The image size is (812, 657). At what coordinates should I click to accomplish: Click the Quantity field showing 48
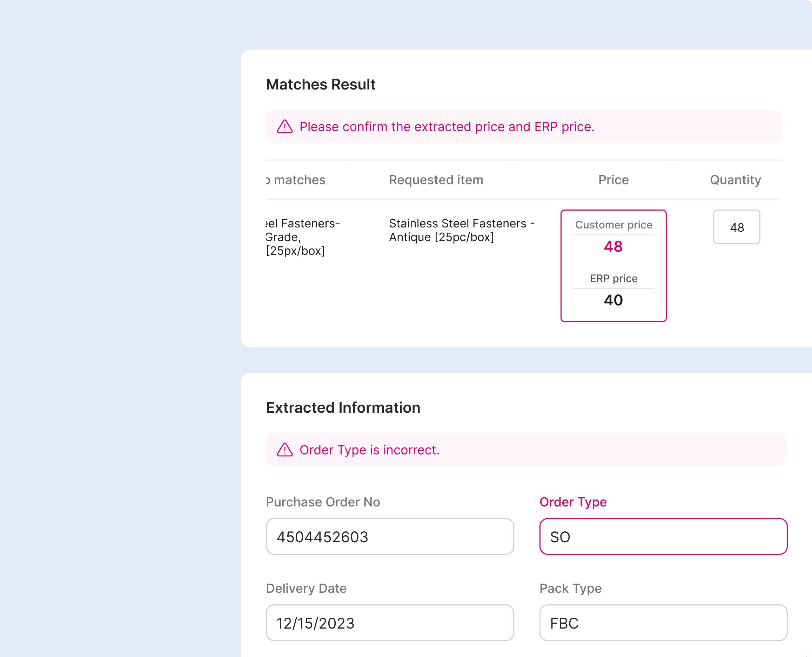736,227
